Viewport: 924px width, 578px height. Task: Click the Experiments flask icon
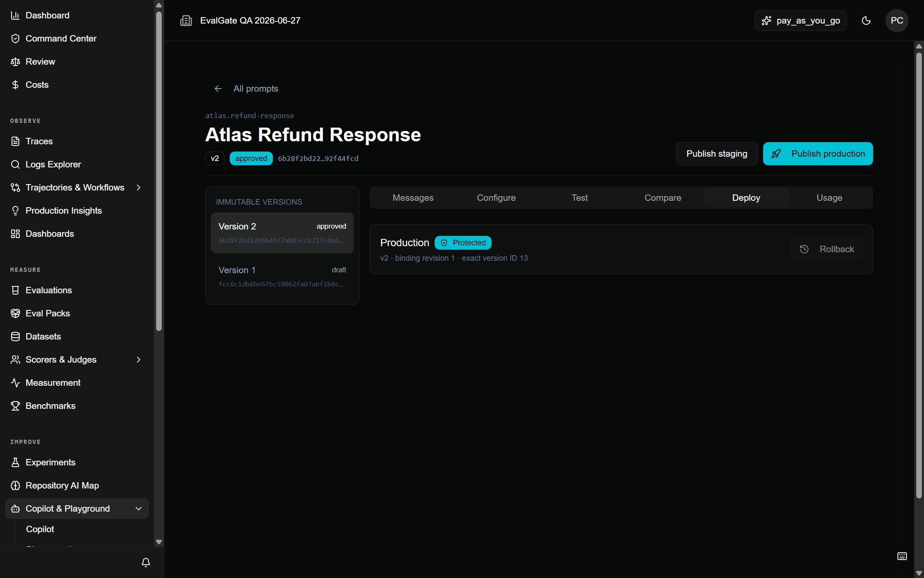[15, 462]
